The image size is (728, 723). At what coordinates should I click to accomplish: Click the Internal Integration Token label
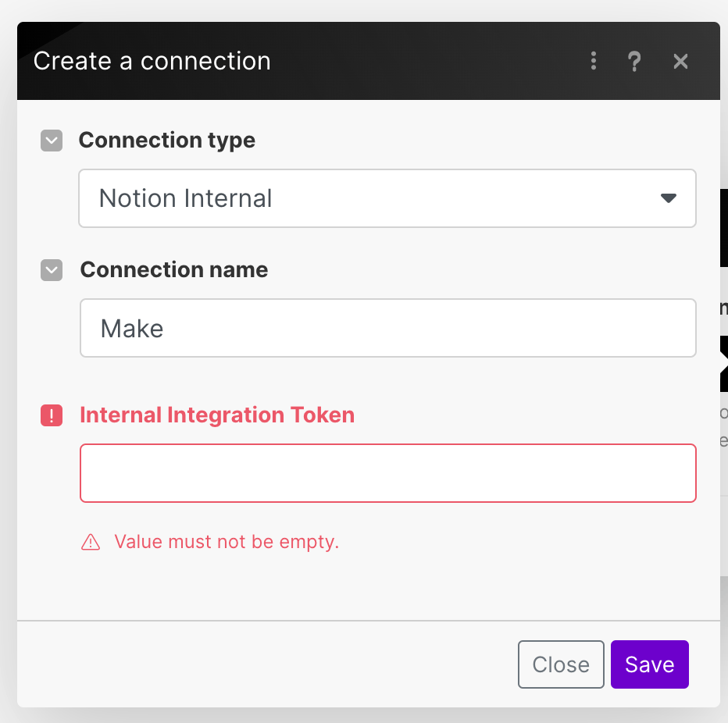(217, 415)
